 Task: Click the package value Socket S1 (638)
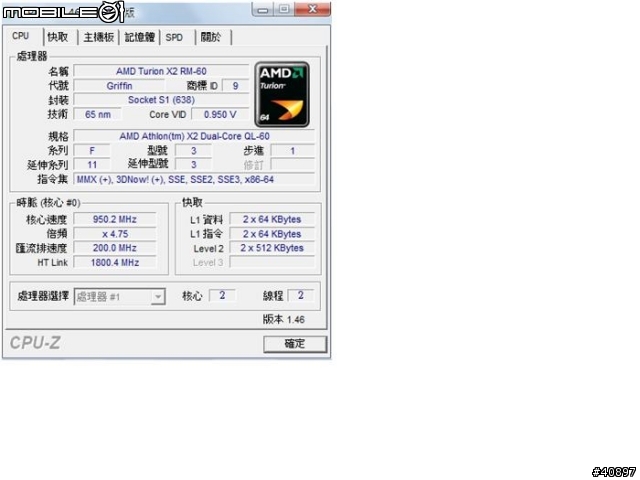pyautogui.click(x=161, y=100)
